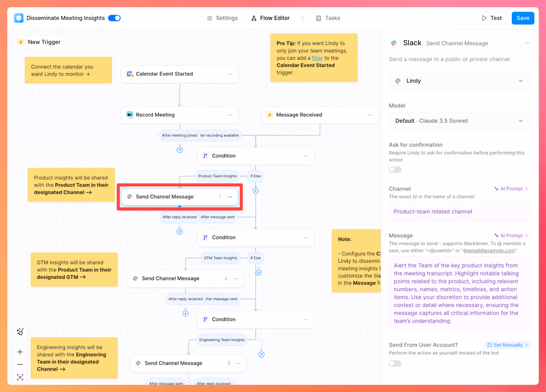Add step under first If Else branch
The width and height of the screenshot is (546, 392).
(256, 191)
